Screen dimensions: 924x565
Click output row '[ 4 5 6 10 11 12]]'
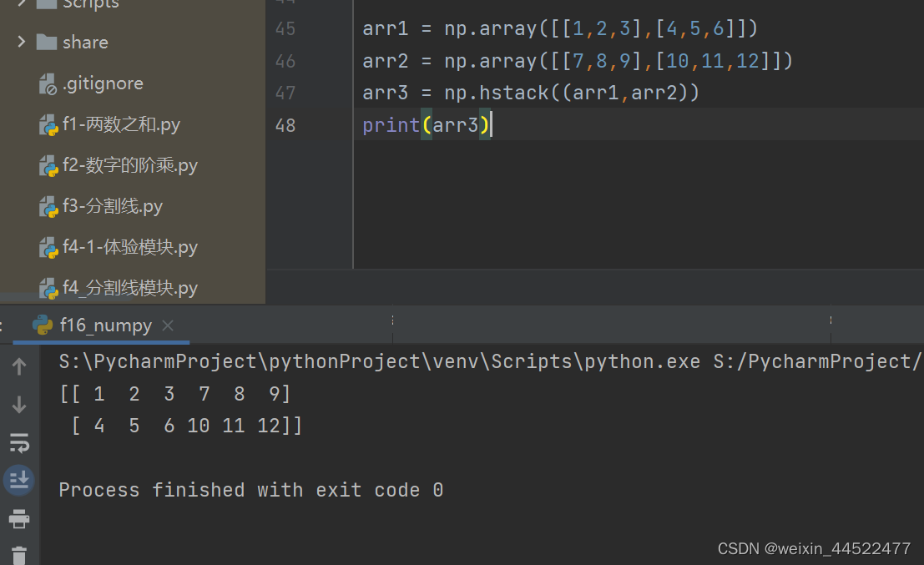tap(185, 426)
